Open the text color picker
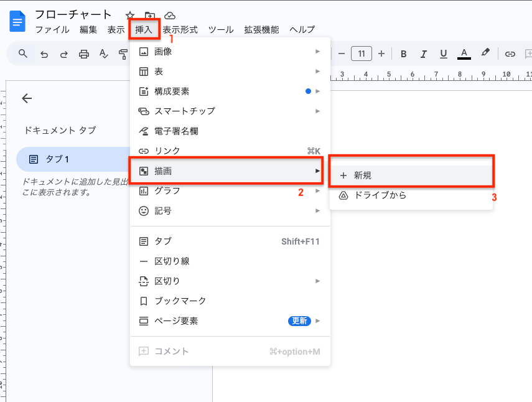Viewport: 532px width, 402px height. 464,54
